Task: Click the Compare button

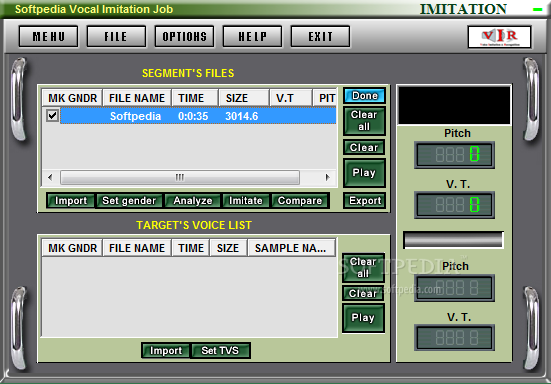Action: tap(300, 201)
